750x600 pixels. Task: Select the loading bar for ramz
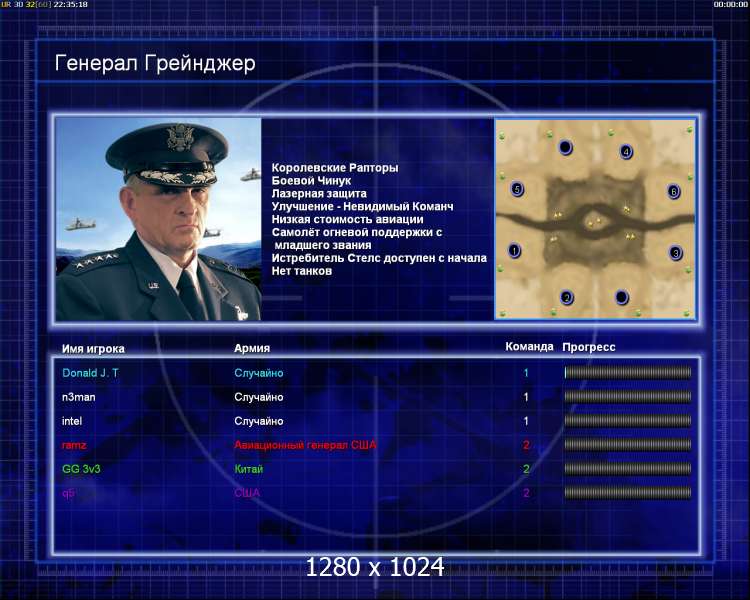point(628,444)
